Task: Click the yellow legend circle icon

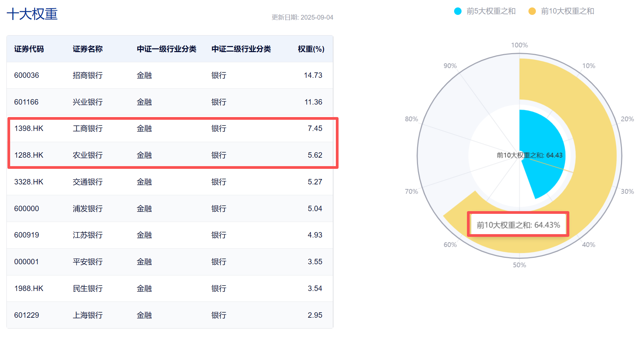Action: click(532, 11)
